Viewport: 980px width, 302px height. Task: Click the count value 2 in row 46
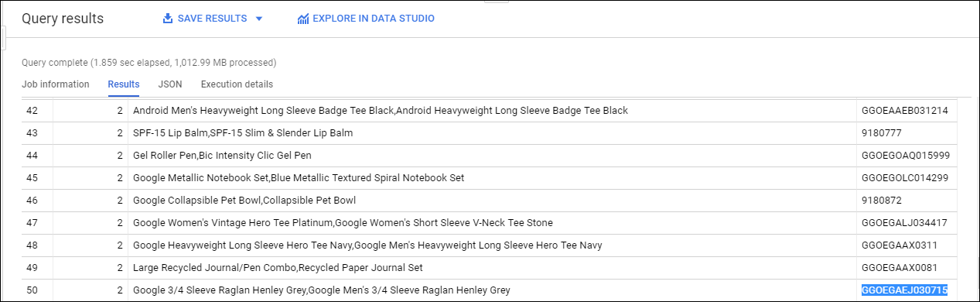[120, 201]
